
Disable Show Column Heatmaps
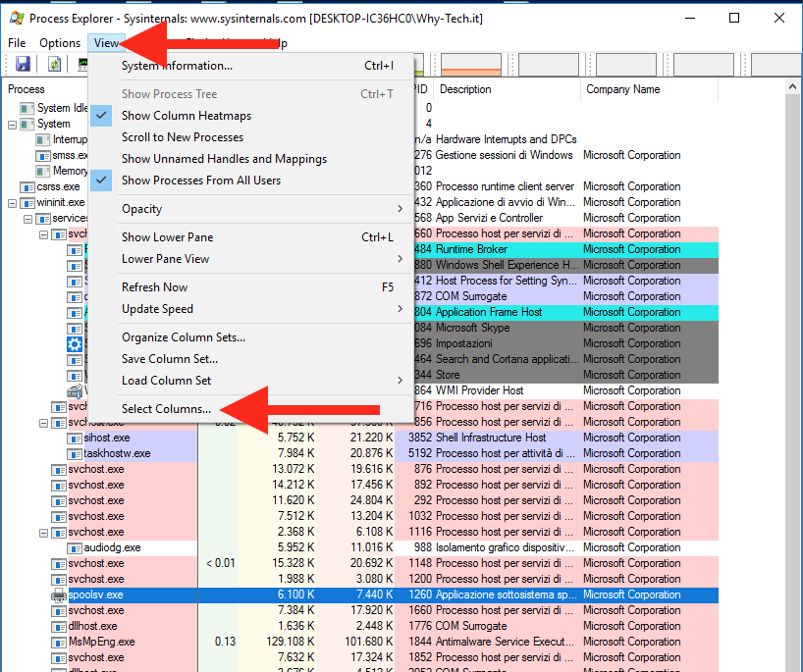coord(251,116)
